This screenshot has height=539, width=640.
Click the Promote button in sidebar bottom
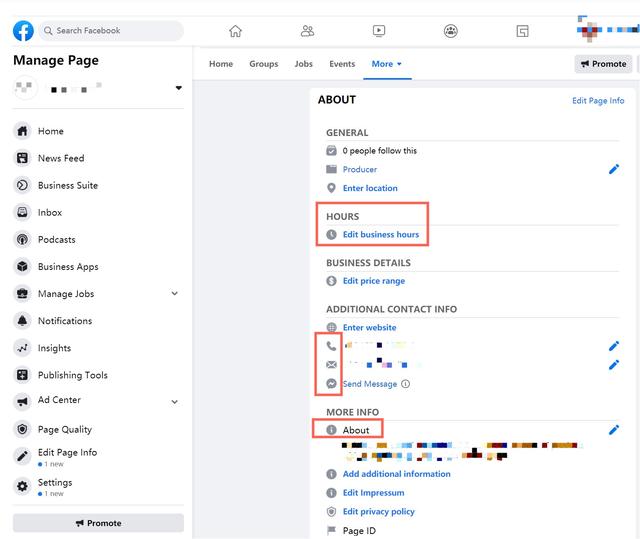pos(98,523)
